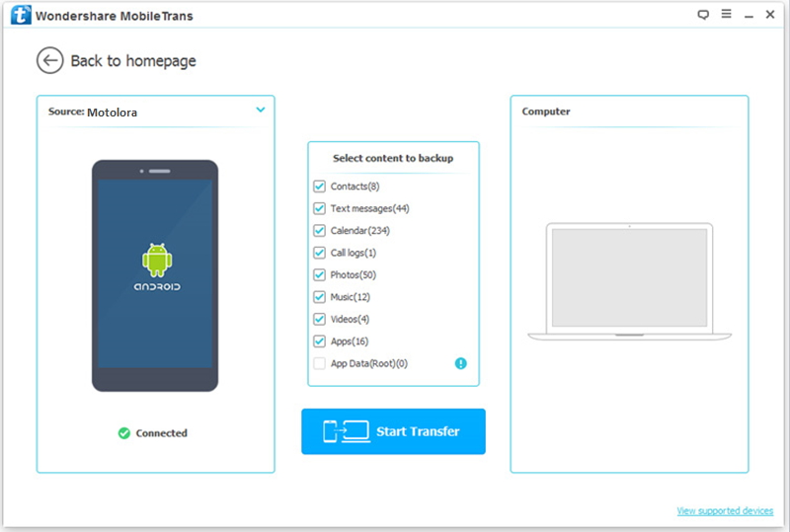
Task: Uncheck the Call logs(1) checkbox
Action: (319, 253)
